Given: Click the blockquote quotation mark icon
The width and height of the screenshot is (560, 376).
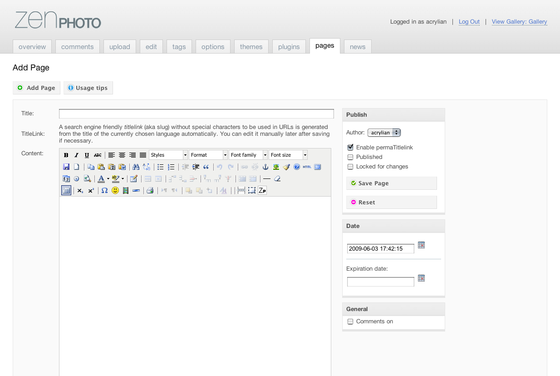Looking at the screenshot, I should (x=206, y=167).
